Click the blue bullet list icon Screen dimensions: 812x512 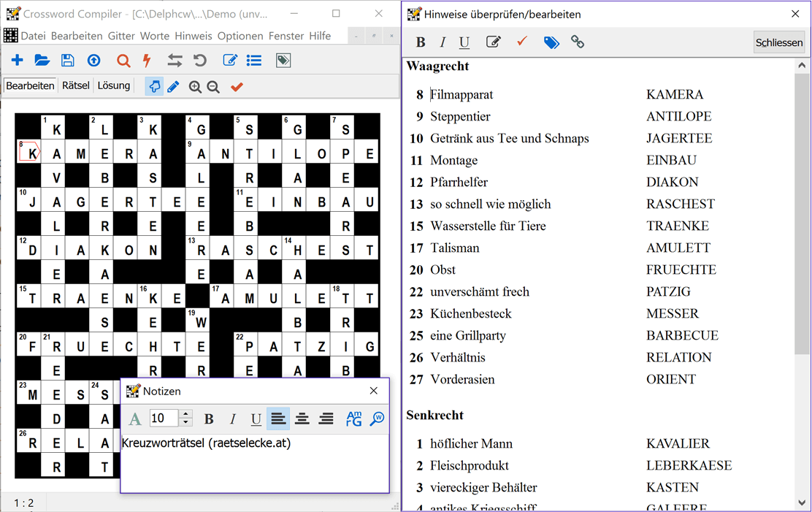254,61
